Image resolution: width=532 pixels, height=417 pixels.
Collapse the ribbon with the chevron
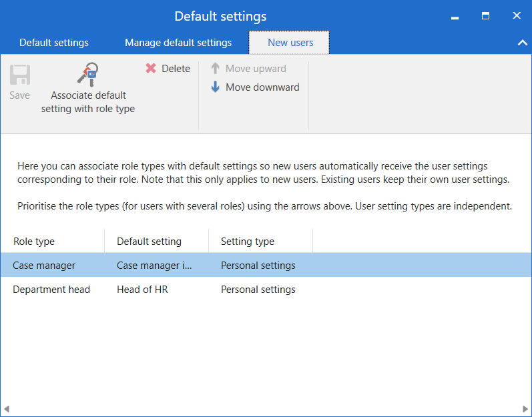pyautogui.click(x=523, y=43)
